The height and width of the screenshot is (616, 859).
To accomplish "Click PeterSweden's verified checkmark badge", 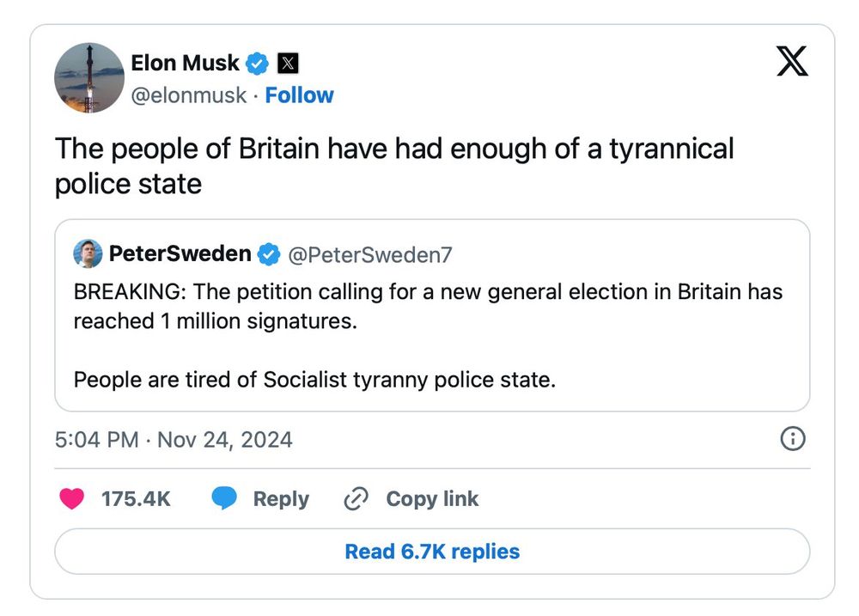I will tap(269, 254).
